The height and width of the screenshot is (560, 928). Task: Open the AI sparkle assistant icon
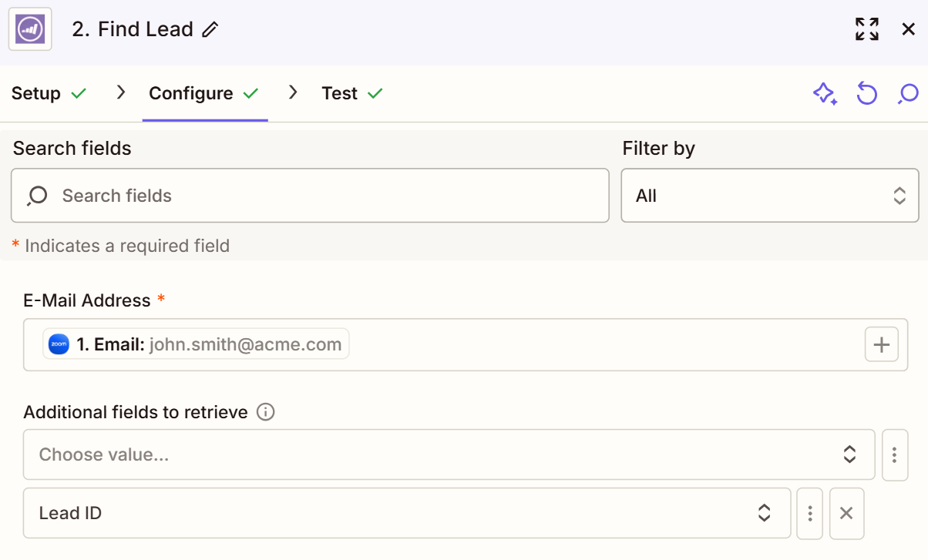825,94
